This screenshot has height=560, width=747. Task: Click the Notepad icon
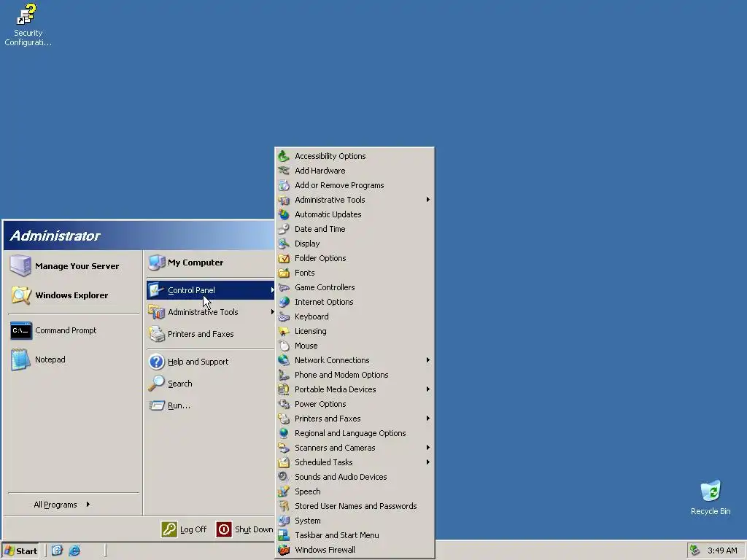click(x=20, y=359)
